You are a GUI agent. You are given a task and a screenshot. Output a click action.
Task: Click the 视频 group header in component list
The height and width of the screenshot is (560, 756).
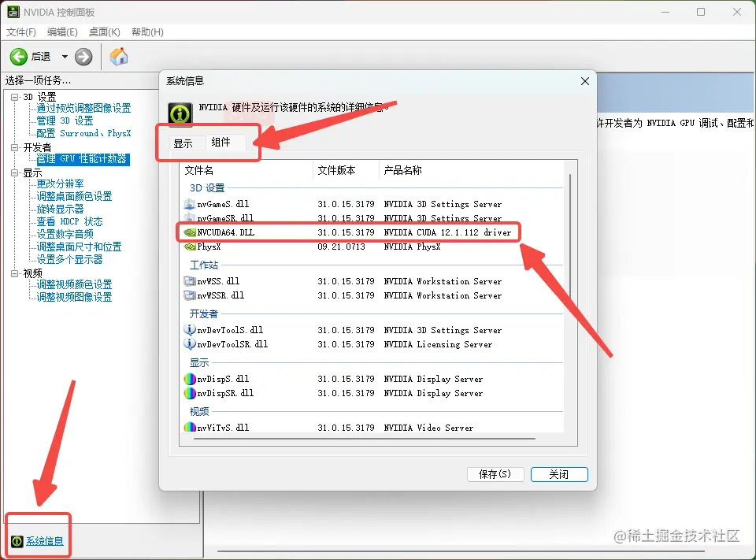pyautogui.click(x=199, y=411)
